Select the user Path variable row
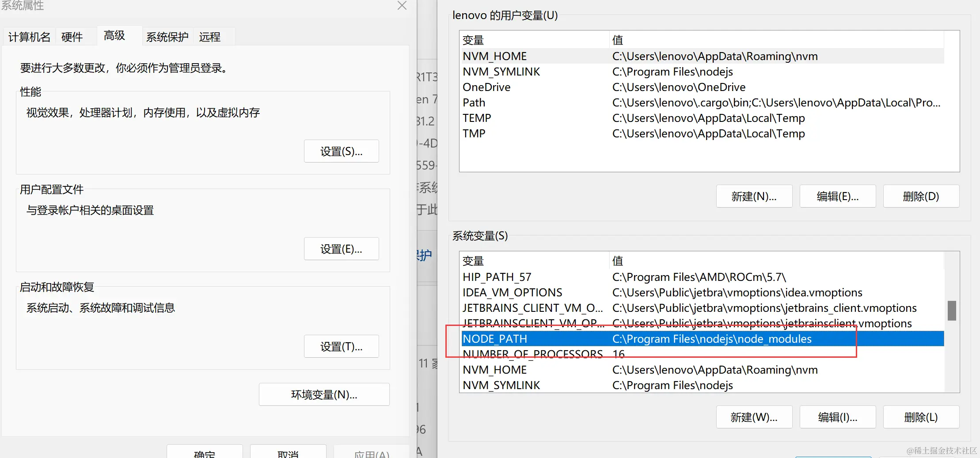 click(702, 102)
